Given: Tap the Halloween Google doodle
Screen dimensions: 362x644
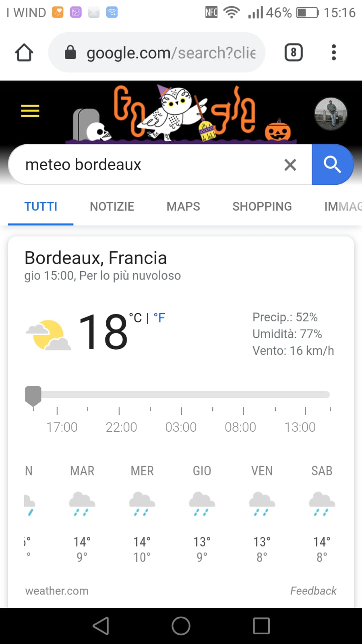Looking at the screenshot, I should pos(182,114).
